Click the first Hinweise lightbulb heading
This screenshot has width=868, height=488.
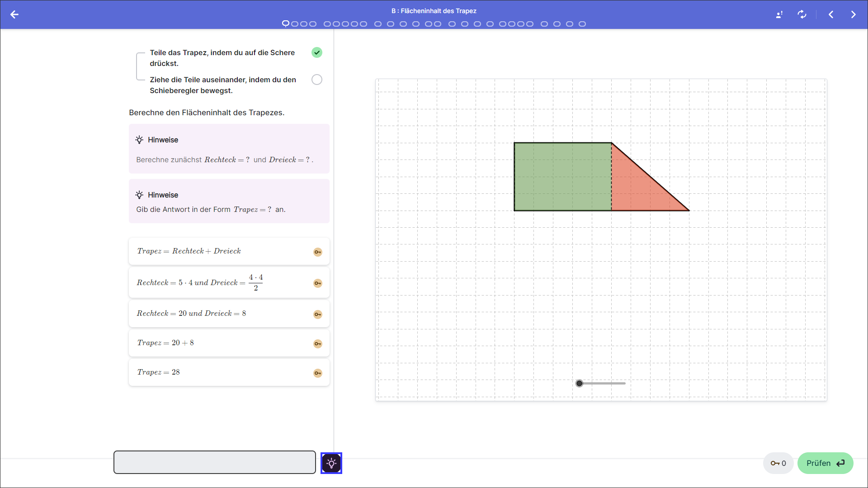pyautogui.click(x=157, y=140)
